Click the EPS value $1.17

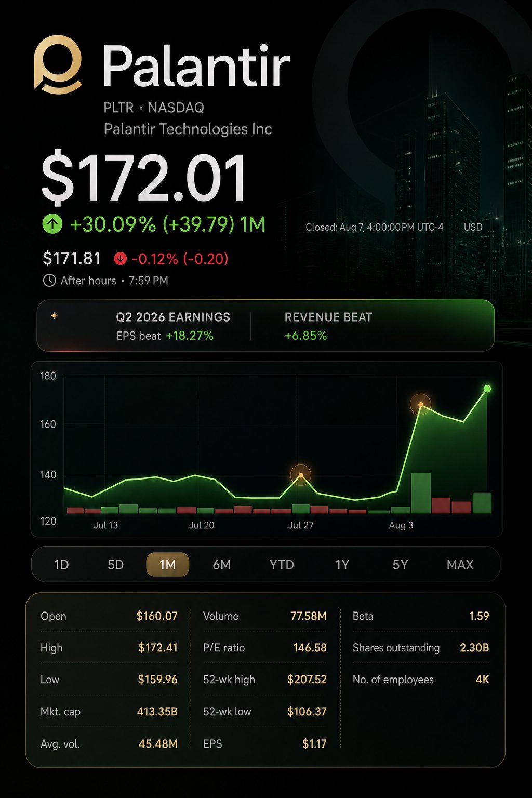[x=315, y=744]
